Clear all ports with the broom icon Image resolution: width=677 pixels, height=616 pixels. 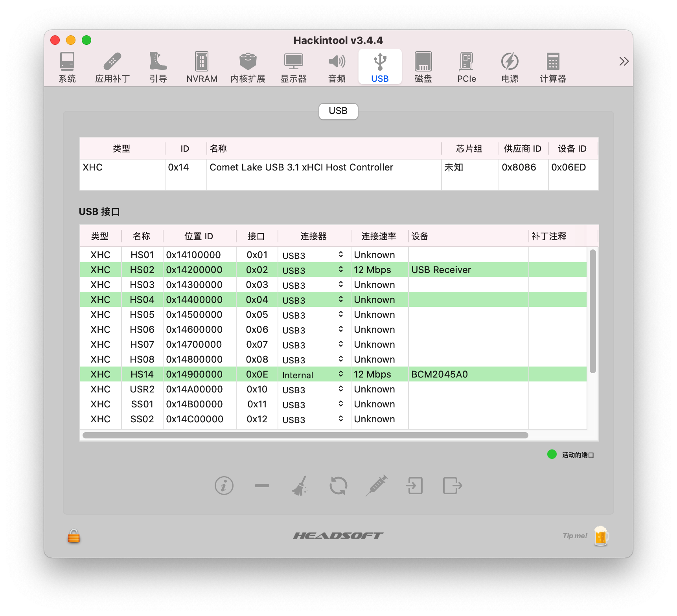tap(300, 486)
